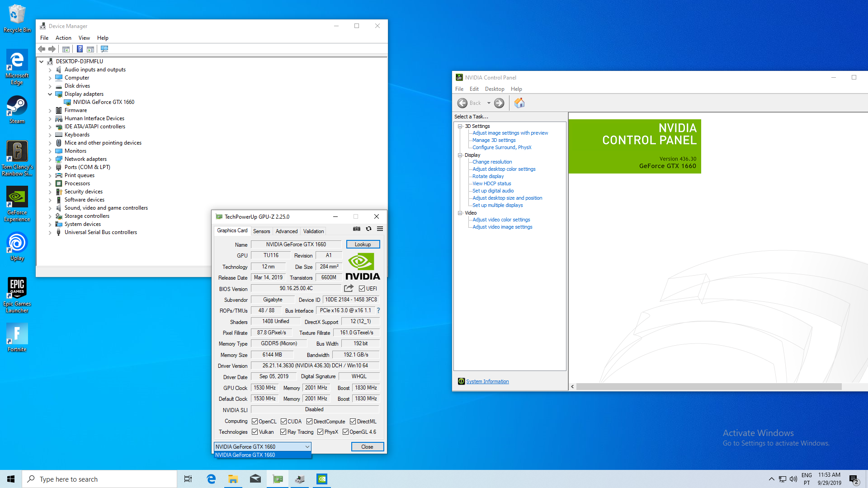Click Device Manager back arrow toolbar icon

pyautogui.click(x=42, y=49)
